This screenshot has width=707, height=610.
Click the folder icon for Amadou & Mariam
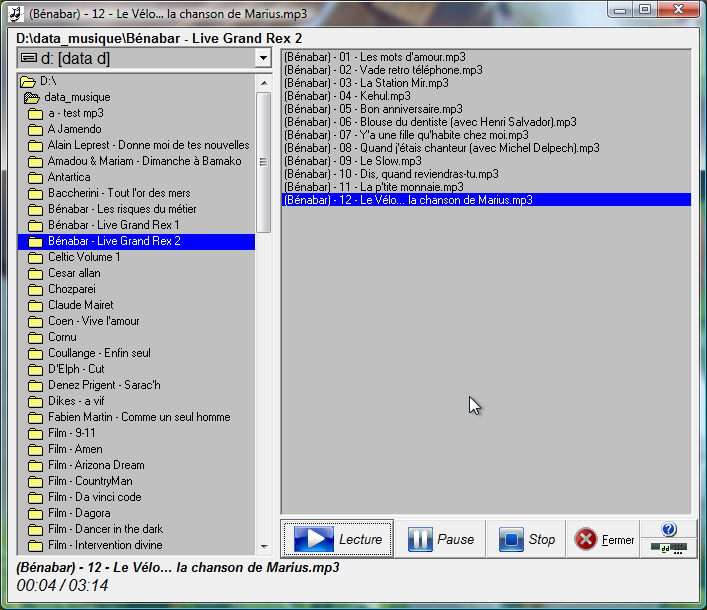(35, 162)
